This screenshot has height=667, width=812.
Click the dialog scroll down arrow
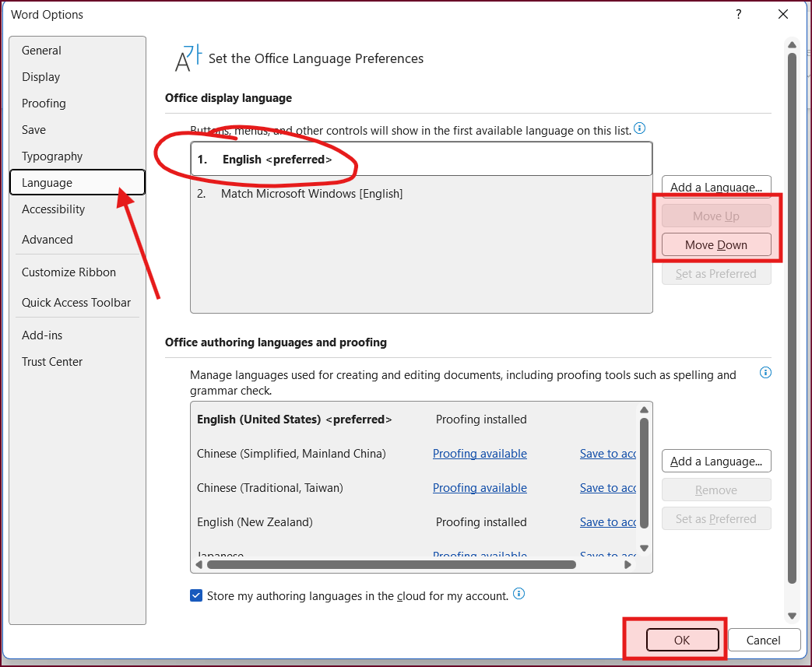(792, 616)
